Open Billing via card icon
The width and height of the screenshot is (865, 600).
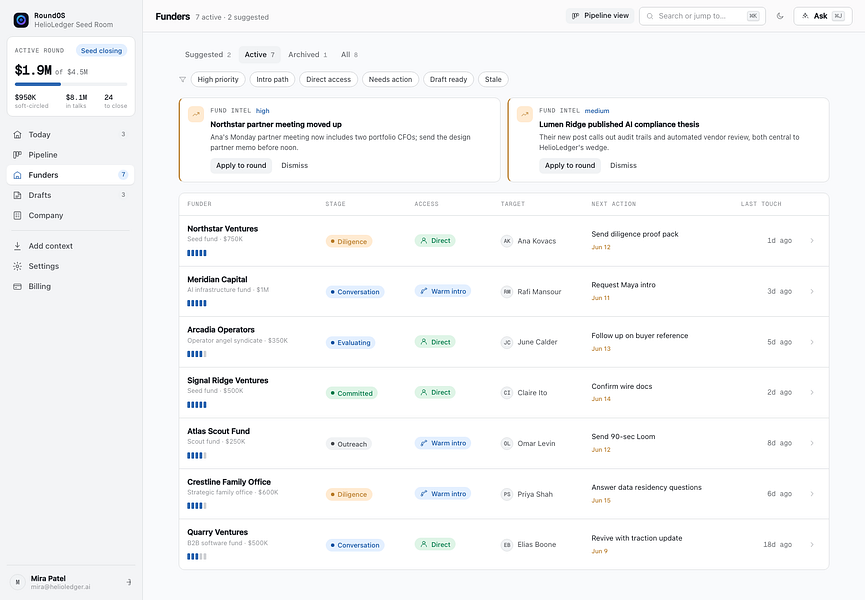click(x=18, y=287)
